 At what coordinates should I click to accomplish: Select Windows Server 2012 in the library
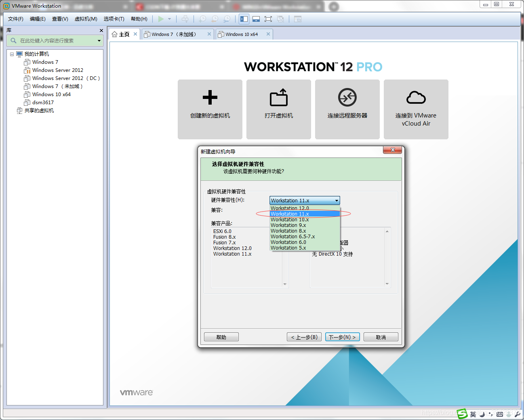(x=57, y=70)
